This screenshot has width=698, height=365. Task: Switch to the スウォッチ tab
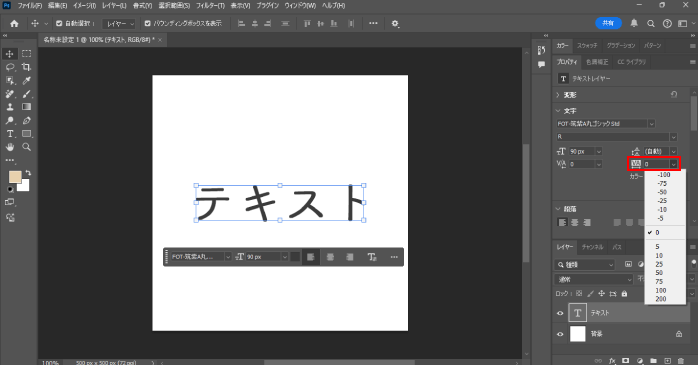[x=587, y=45]
